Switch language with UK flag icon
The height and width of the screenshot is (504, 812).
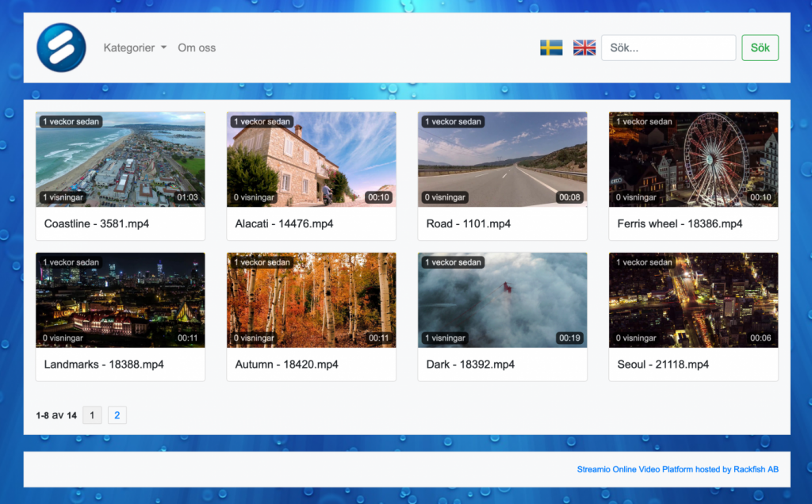[584, 48]
